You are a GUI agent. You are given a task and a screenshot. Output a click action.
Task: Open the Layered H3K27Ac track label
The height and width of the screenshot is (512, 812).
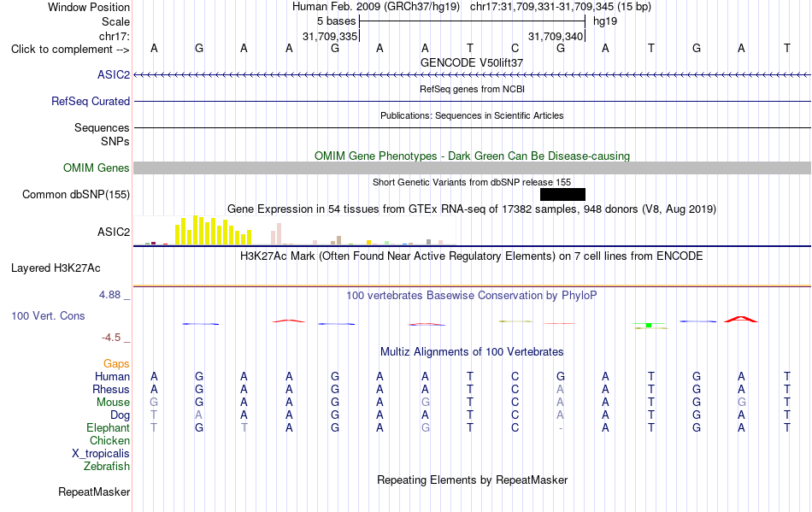[56, 268]
